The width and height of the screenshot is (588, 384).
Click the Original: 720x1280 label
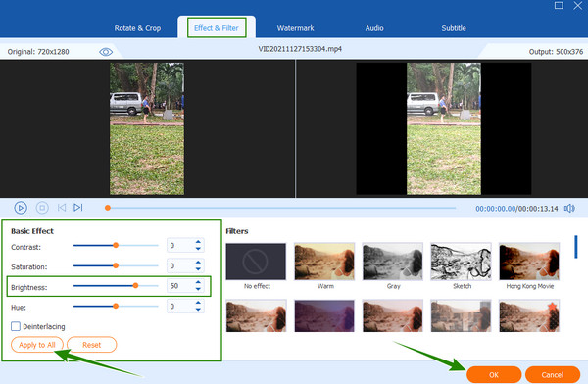tap(38, 52)
